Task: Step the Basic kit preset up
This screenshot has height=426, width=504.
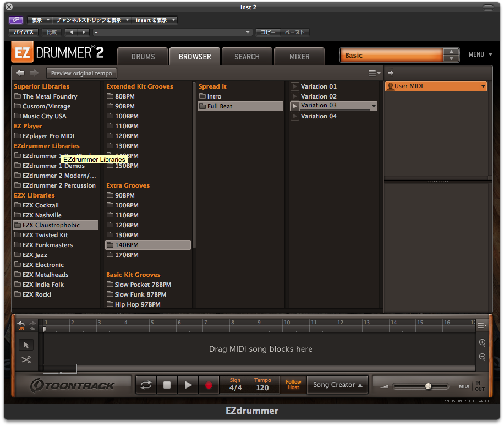Action: tap(451, 51)
